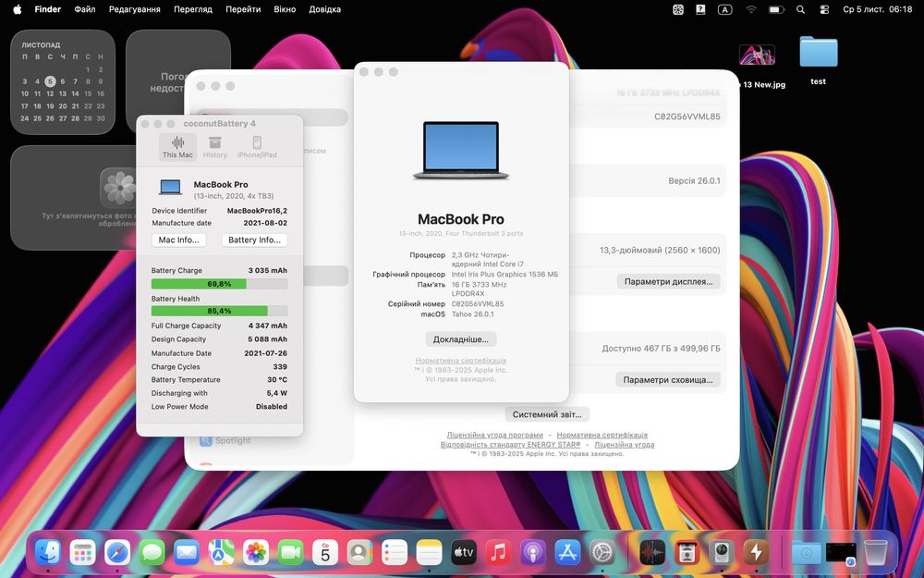The image size is (924, 578).
Task: Click Charge Cycles value 339
Action: [280, 367]
